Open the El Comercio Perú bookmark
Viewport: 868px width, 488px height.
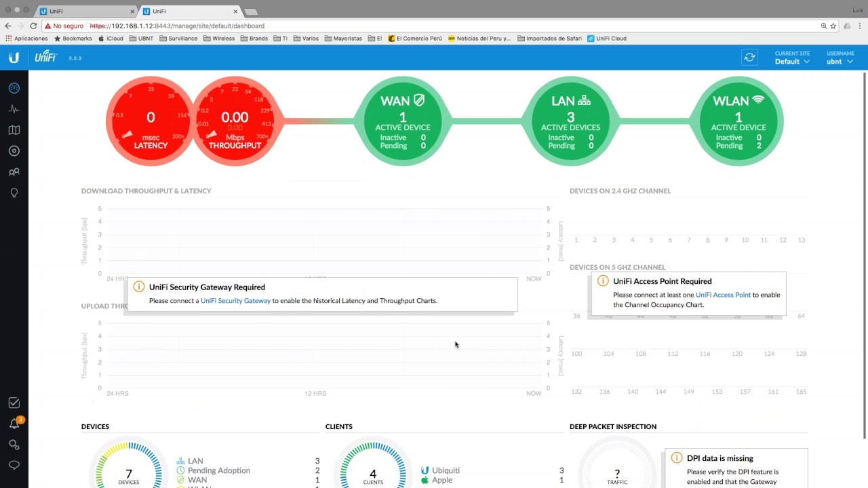(415, 39)
